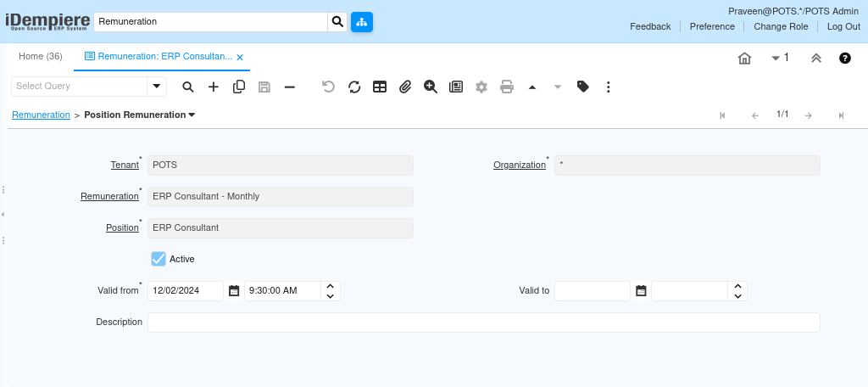The height and width of the screenshot is (387, 868).
Task: Open process gear icon in toolbar
Action: pyautogui.click(x=481, y=87)
